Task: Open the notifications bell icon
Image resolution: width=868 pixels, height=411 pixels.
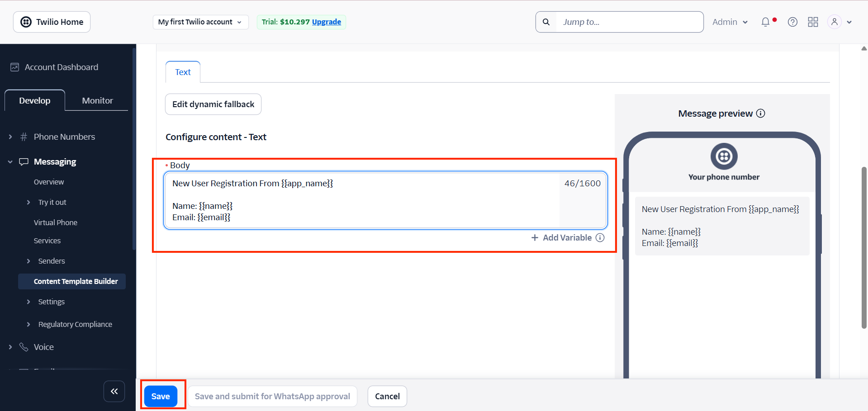Action: [766, 22]
